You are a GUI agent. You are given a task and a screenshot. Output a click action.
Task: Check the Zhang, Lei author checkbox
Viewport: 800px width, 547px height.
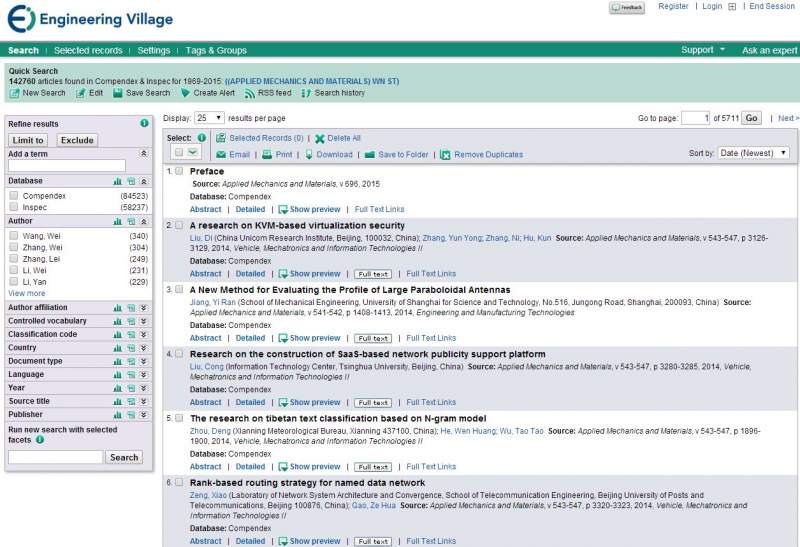14,258
